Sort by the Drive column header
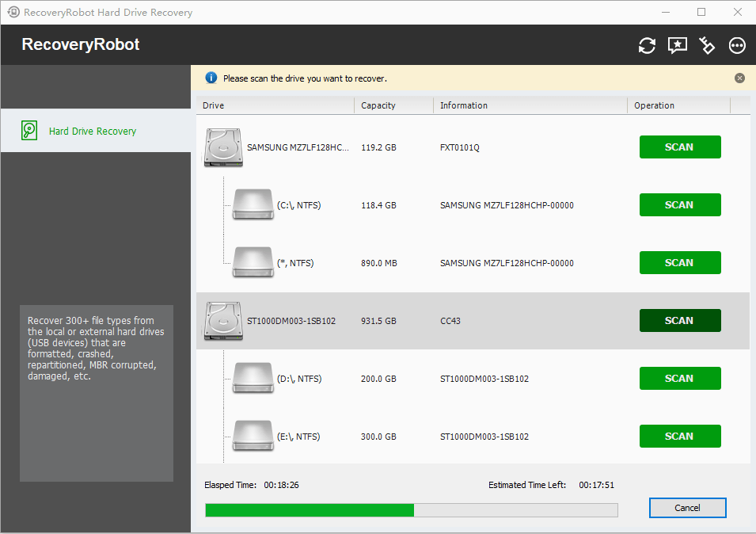 (x=275, y=105)
